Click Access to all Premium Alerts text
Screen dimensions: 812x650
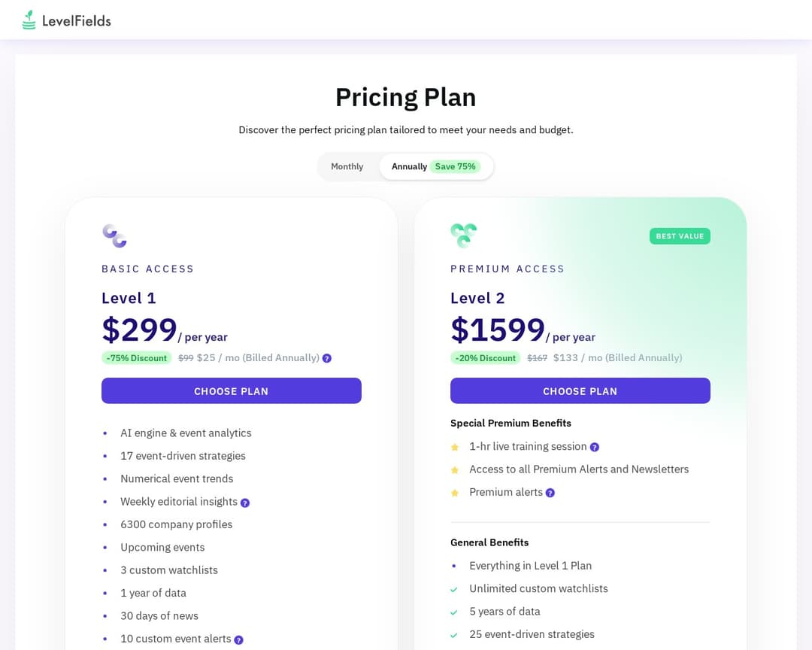tap(578, 469)
